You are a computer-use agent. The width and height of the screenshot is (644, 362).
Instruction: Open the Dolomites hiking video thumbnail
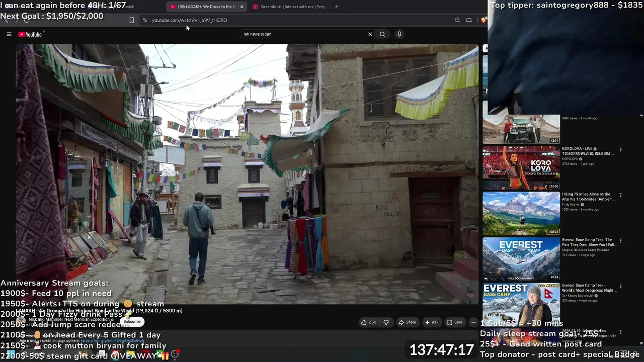click(521, 214)
